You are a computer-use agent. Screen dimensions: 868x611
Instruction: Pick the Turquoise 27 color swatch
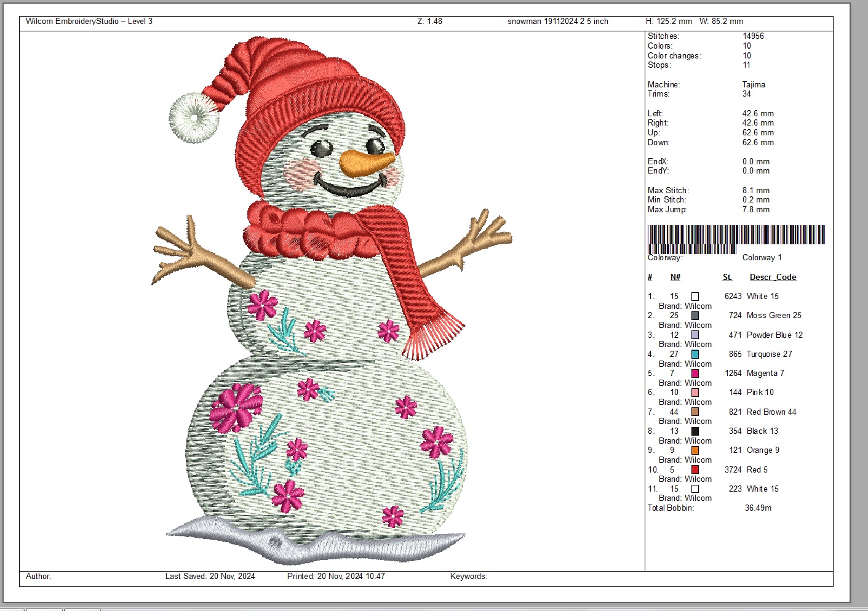[695, 354]
